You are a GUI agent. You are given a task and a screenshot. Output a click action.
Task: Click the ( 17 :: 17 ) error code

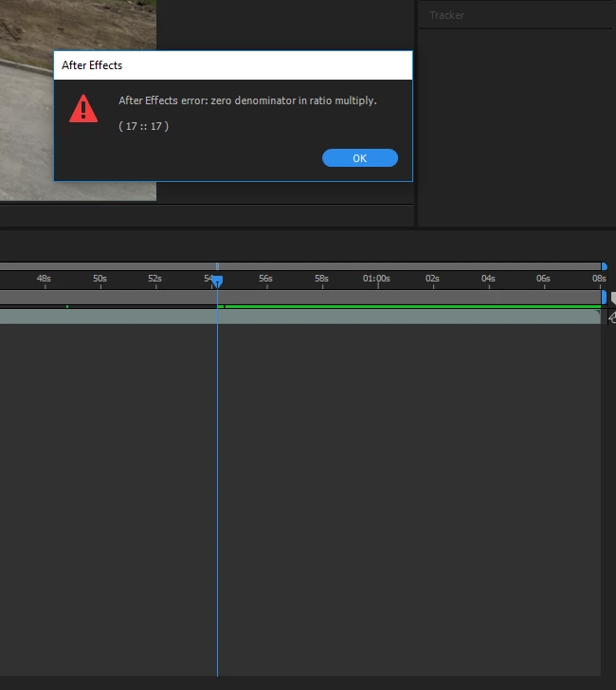143,126
